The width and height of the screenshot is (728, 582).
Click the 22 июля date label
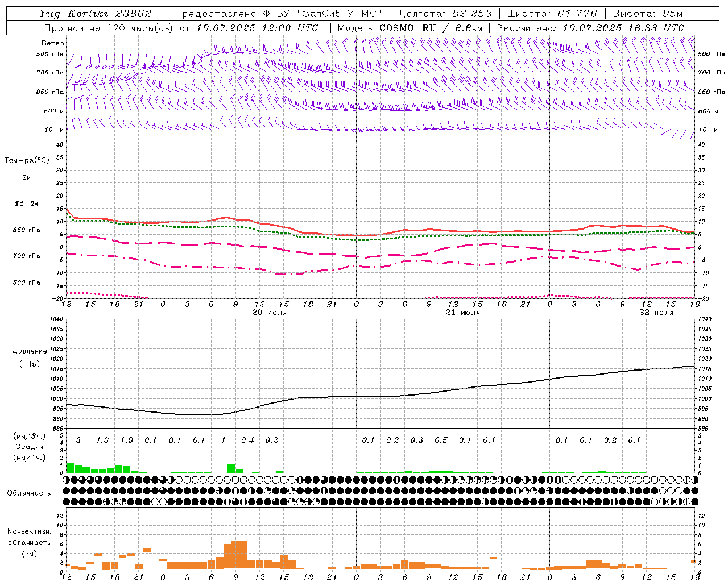656,313
